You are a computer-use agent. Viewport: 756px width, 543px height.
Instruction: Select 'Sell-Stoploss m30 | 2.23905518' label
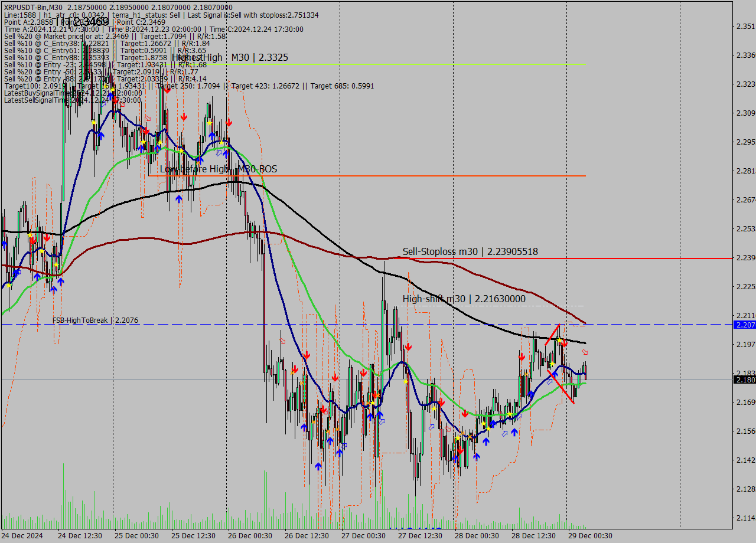(x=470, y=251)
